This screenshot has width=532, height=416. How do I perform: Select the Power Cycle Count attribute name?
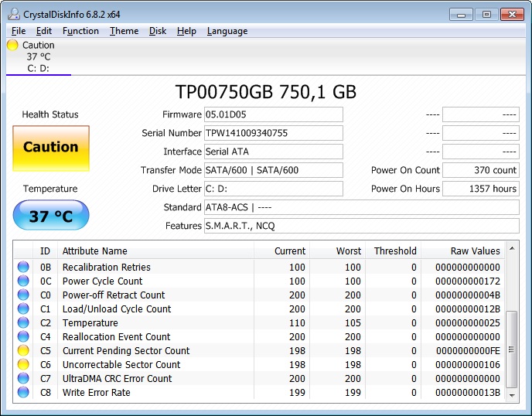click(103, 281)
